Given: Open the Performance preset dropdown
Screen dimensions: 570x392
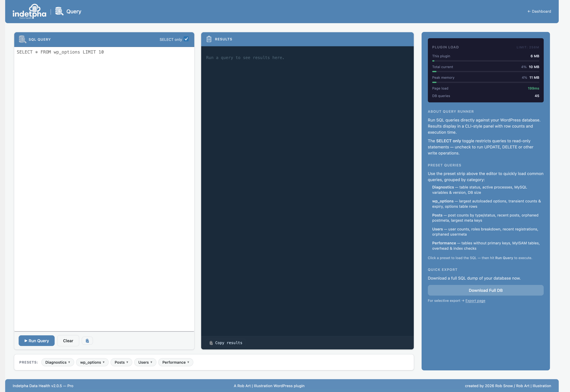Looking at the screenshot, I should (x=176, y=362).
